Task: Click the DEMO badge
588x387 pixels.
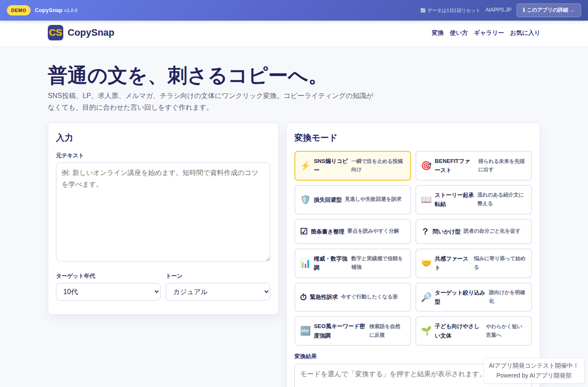Action: pos(19,10)
